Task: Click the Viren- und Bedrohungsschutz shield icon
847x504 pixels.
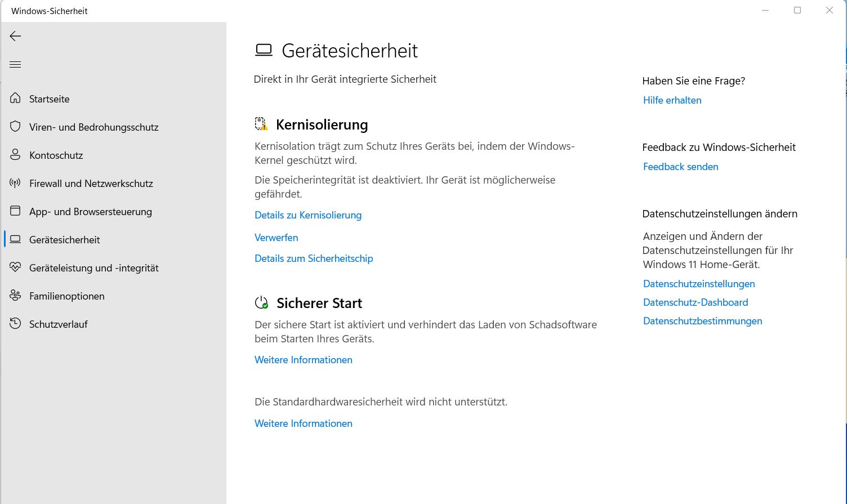Action: [15, 127]
